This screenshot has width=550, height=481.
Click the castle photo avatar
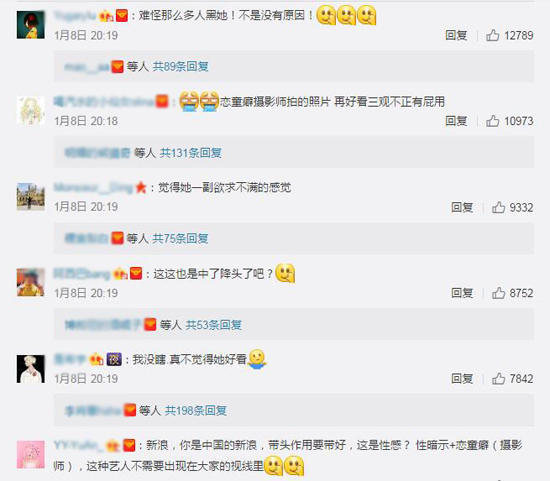31,197
